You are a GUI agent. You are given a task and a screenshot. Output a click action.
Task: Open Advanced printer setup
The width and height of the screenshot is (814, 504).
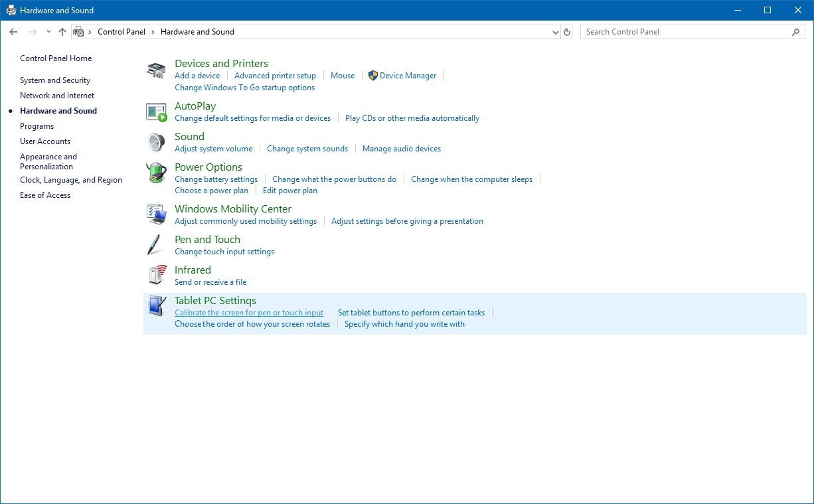pos(275,76)
